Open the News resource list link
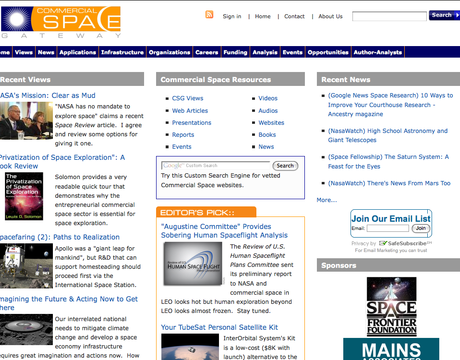This screenshot has height=360, width=460. point(266,147)
